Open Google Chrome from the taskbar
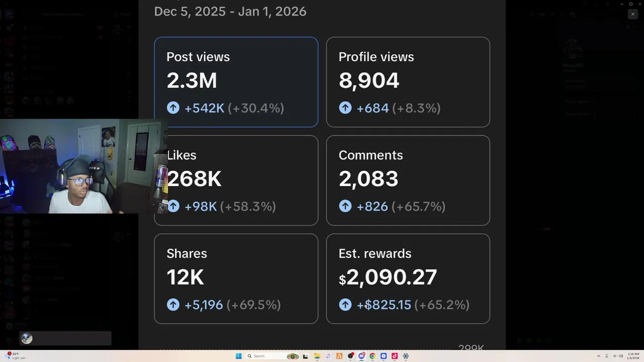Image resolution: width=644 pixels, height=362 pixels. coord(372,356)
